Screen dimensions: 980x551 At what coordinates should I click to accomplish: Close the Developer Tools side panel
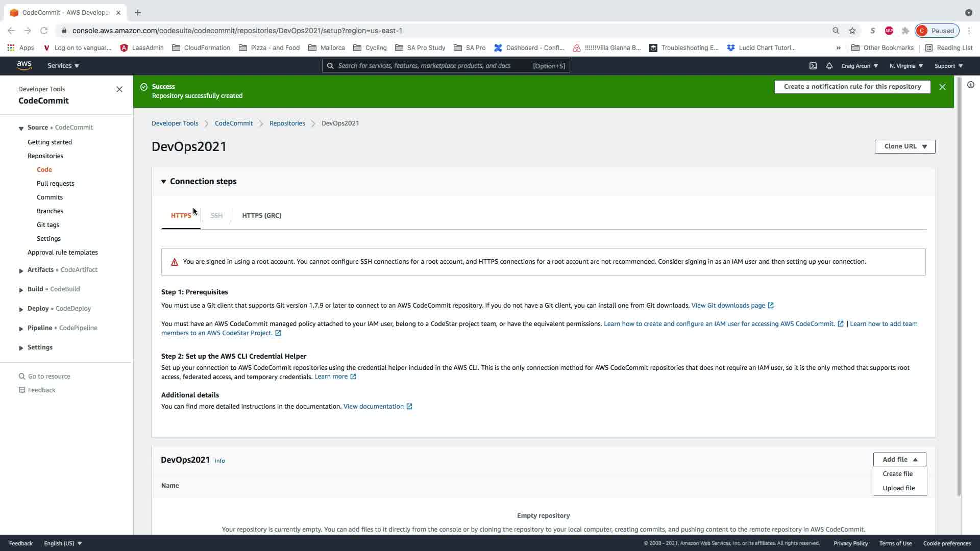(x=119, y=89)
